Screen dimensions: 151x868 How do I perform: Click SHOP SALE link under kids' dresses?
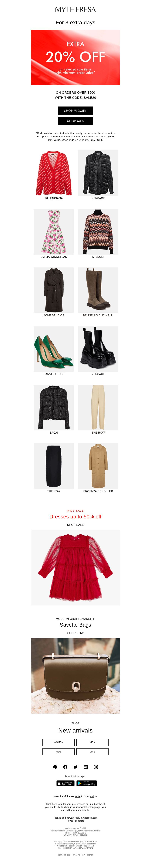coord(75,525)
